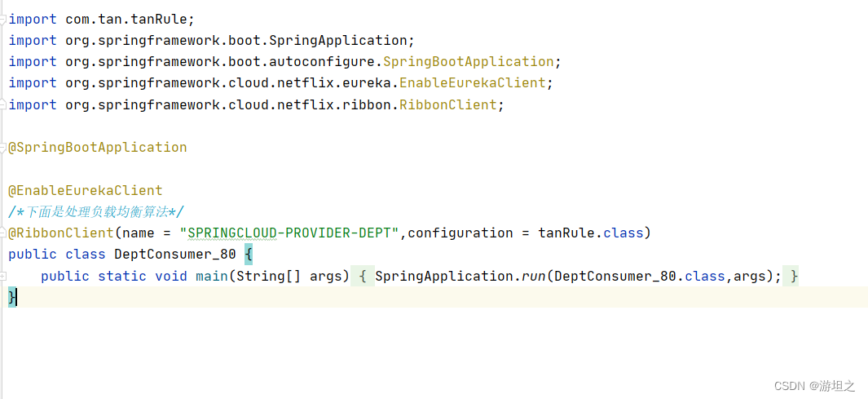Click DeptConsumer_80 in the class declaration

tap(174, 255)
